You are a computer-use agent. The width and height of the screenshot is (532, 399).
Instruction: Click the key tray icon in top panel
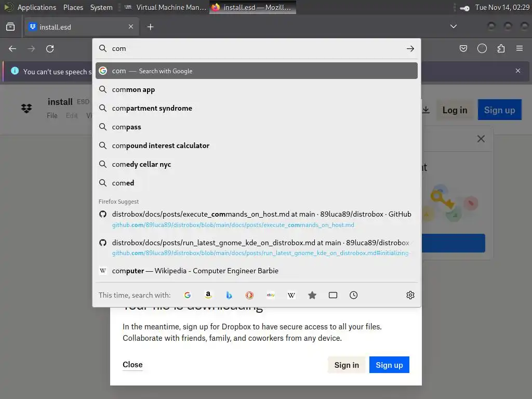pos(464,8)
